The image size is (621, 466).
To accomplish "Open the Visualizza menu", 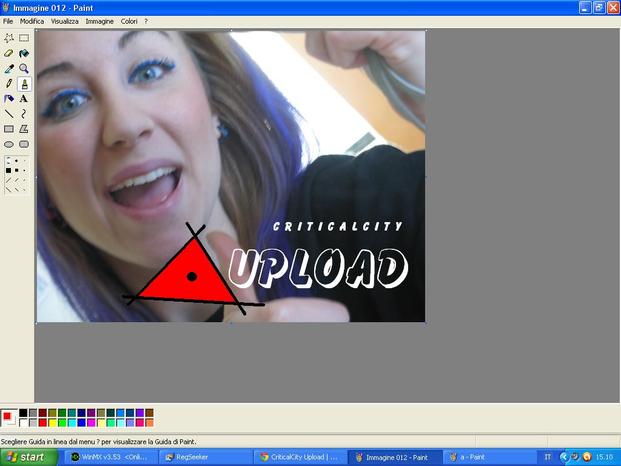I will tap(65, 21).
